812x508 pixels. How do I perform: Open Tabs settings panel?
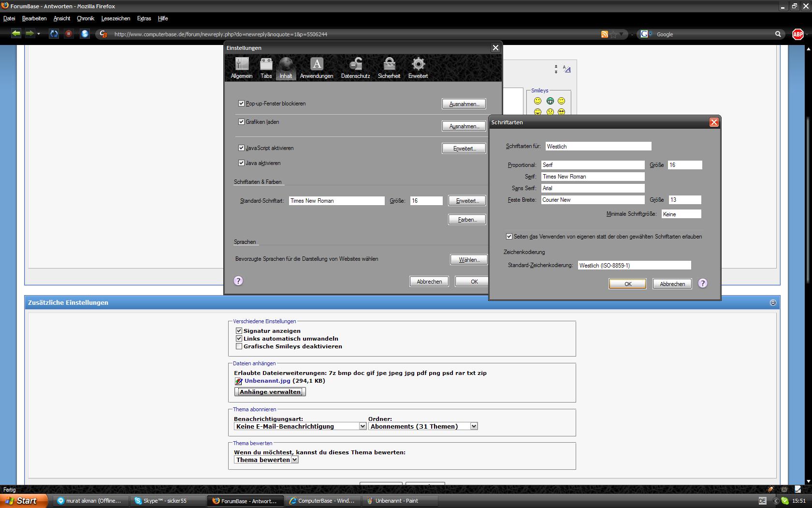point(266,68)
